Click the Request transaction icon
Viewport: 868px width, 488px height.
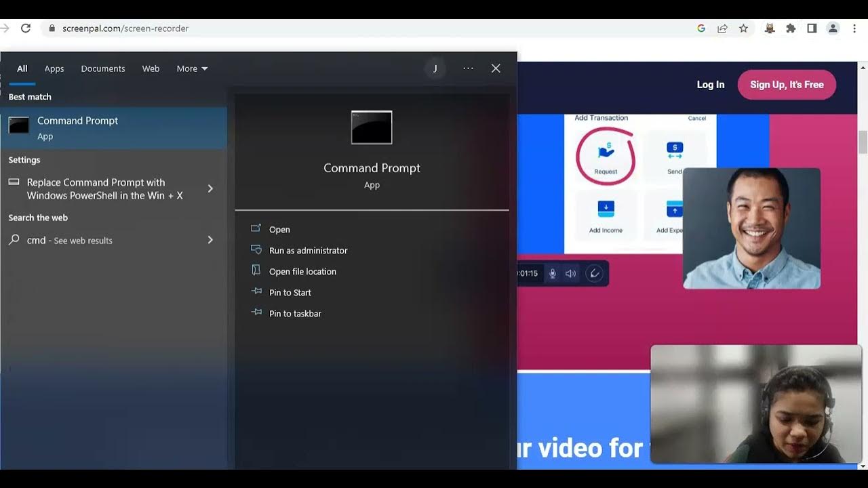(606, 150)
